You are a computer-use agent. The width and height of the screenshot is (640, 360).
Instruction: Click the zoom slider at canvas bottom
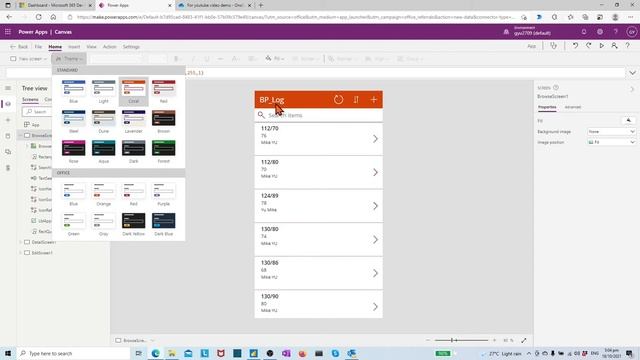(x=461, y=340)
